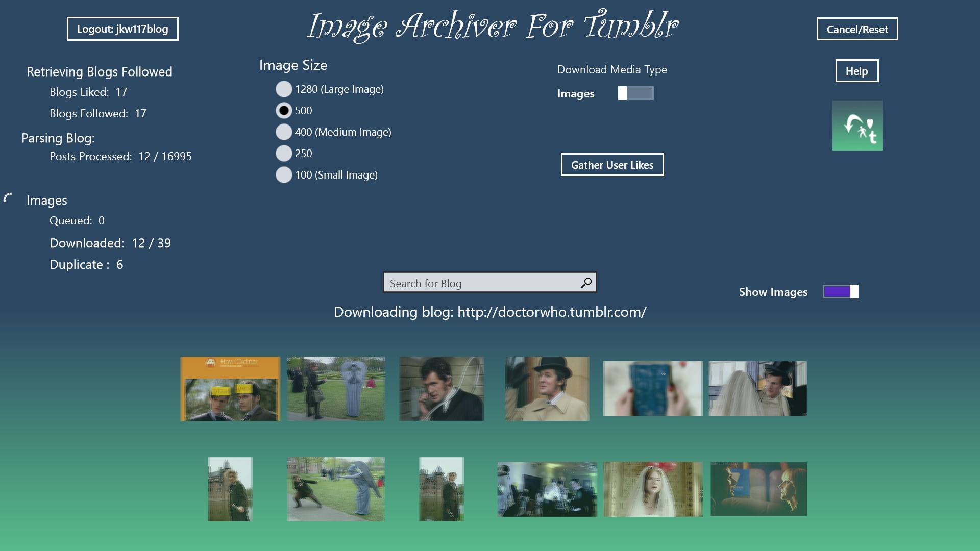Open the Help button
This screenshot has width=980, height=551.
pos(856,71)
